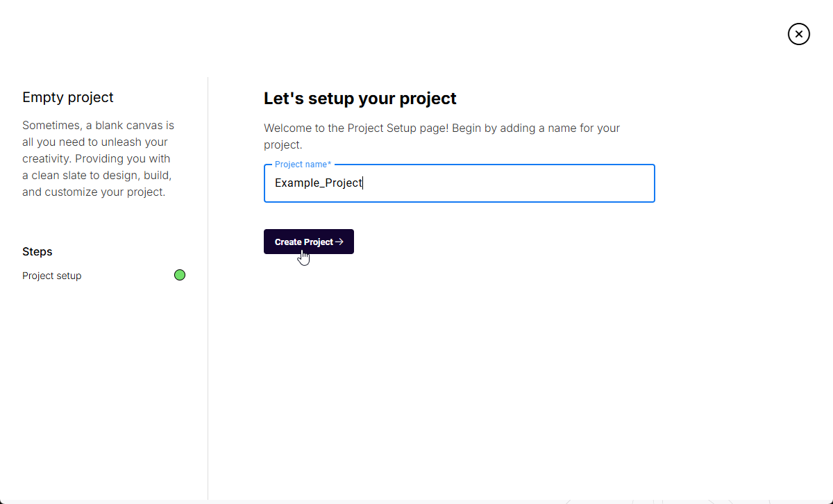Focus the Project name input field
This screenshot has width=833, height=504.
point(458,183)
